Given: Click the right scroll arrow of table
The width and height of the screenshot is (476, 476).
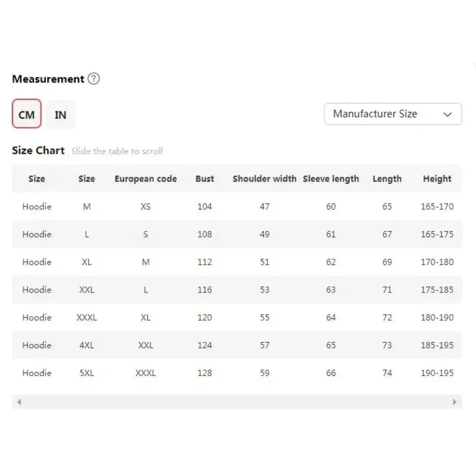Looking at the screenshot, I should click(455, 402).
